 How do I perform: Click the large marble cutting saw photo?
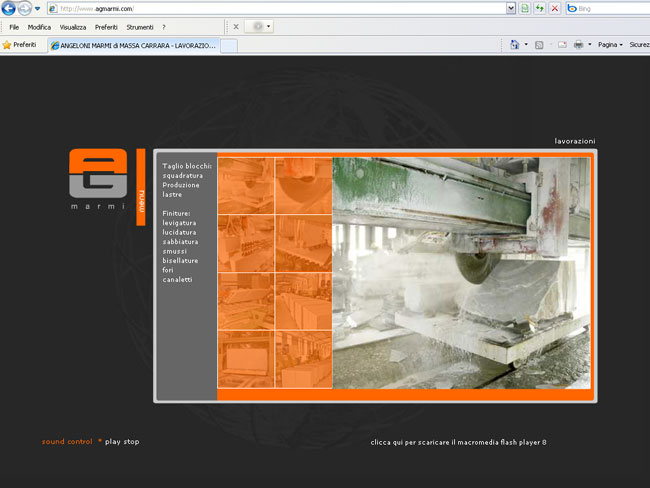point(461,273)
